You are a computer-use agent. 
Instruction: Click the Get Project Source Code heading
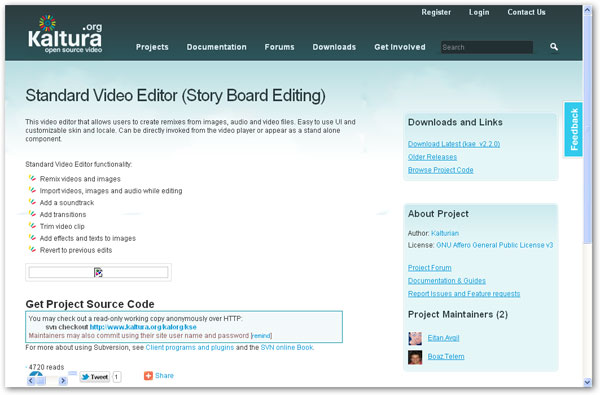tap(90, 304)
